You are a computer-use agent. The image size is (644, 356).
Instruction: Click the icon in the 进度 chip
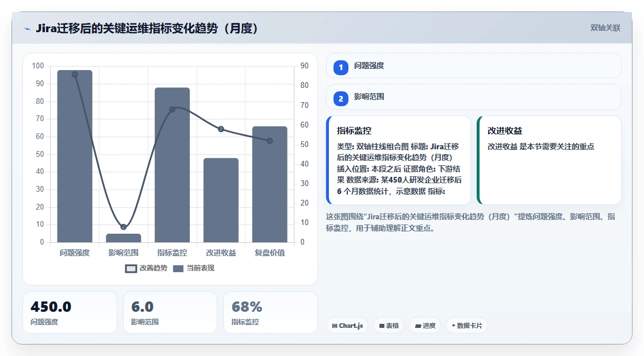pos(418,326)
